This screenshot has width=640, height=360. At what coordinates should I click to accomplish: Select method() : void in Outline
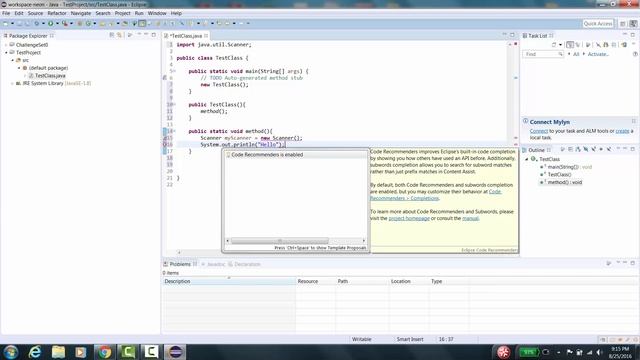(x=564, y=182)
